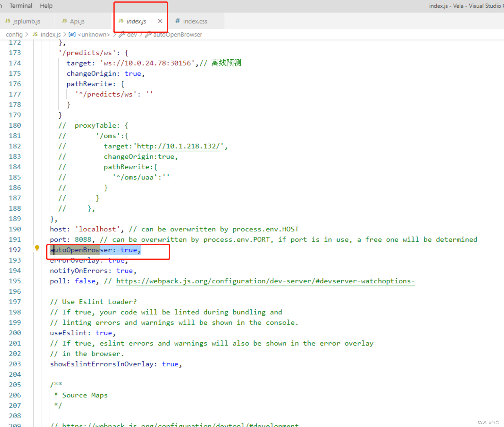
Task: Click the commented proxyTable line
Action: (93, 125)
